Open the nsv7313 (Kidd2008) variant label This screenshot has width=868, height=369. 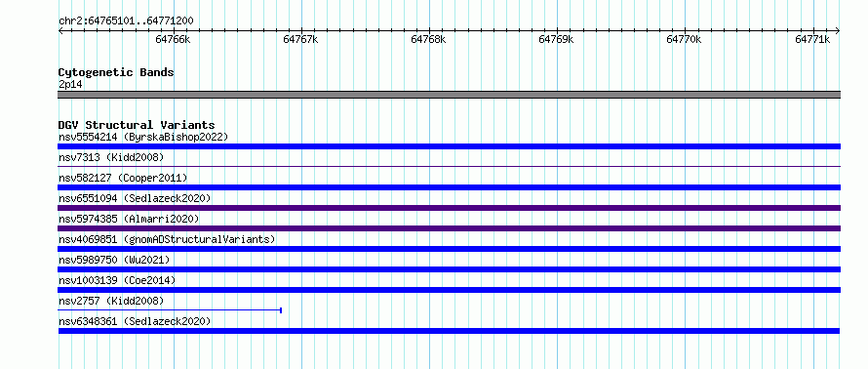(111, 157)
